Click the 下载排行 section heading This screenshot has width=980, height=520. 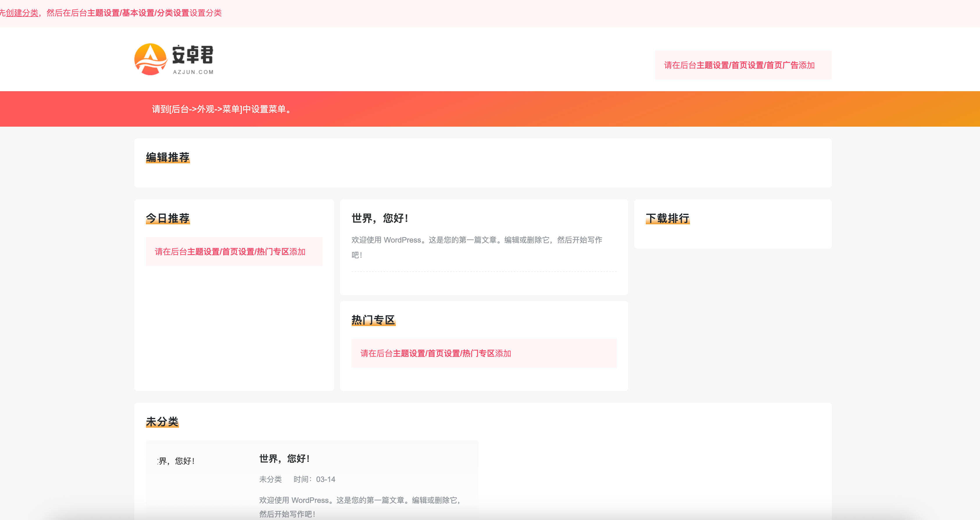tap(667, 218)
